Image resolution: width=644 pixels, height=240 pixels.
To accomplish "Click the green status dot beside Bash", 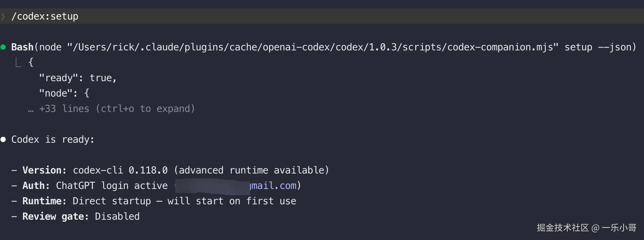I will [x=3, y=47].
